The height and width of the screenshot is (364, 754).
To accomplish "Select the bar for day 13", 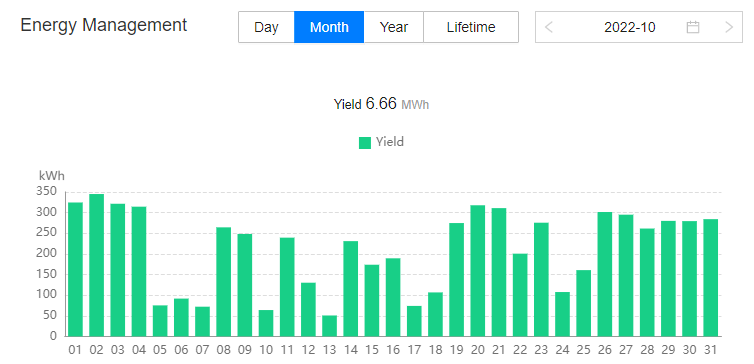I will [329, 326].
